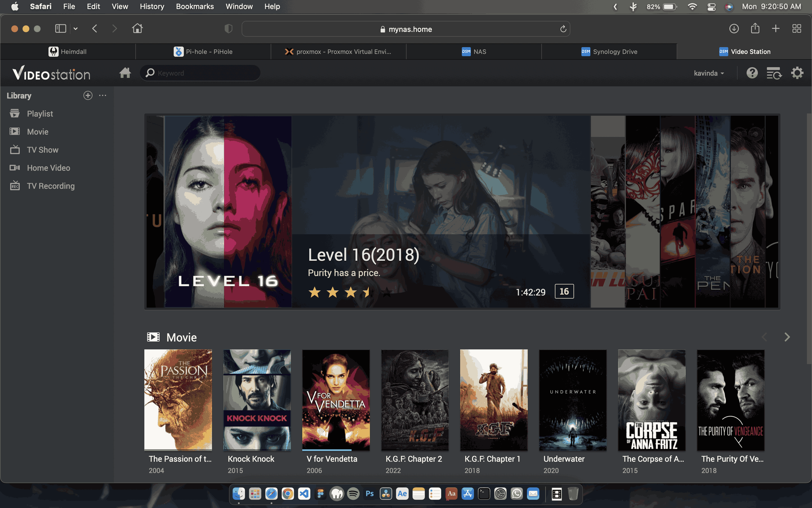Click the Movie section heading

point(181,337)
